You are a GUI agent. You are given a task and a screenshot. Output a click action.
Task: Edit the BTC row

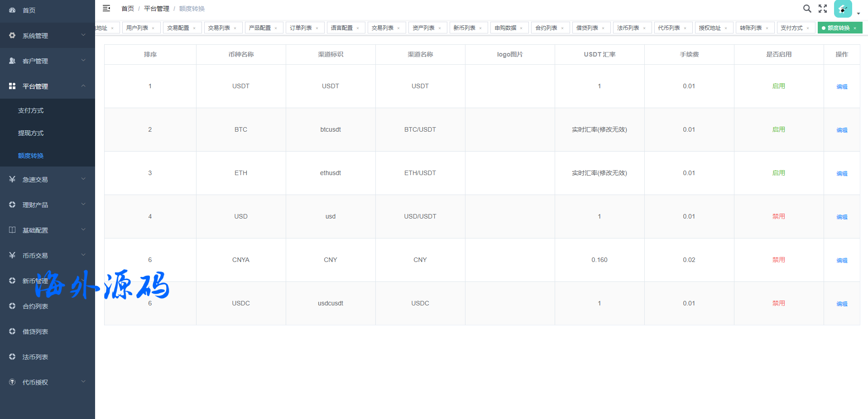842,130
